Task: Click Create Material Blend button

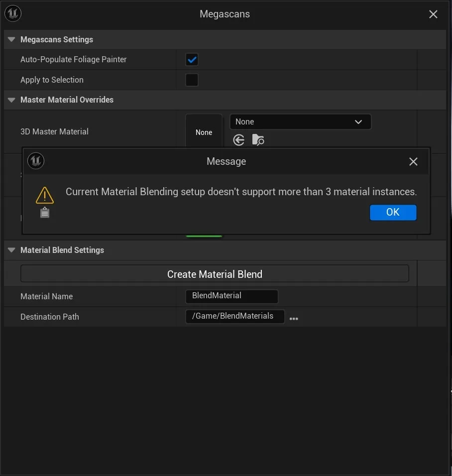Action: 215,274
